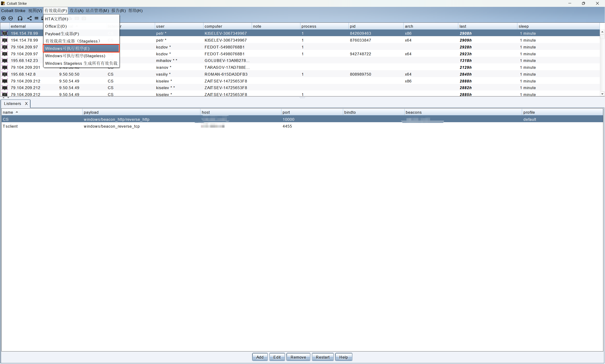The width and height of the screenshot is (605, 364).
Task: Open the 帮助(H) menu
Action: 135,11
